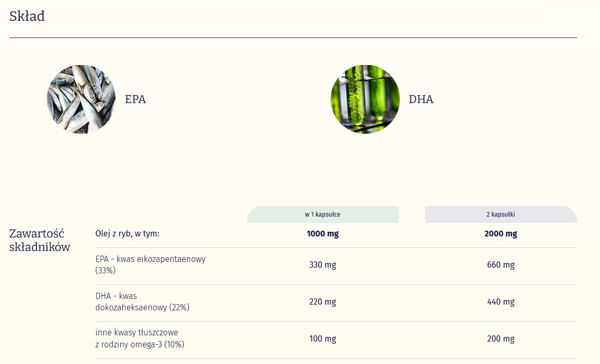Click the 220 mg DHA value

[322, 302]
